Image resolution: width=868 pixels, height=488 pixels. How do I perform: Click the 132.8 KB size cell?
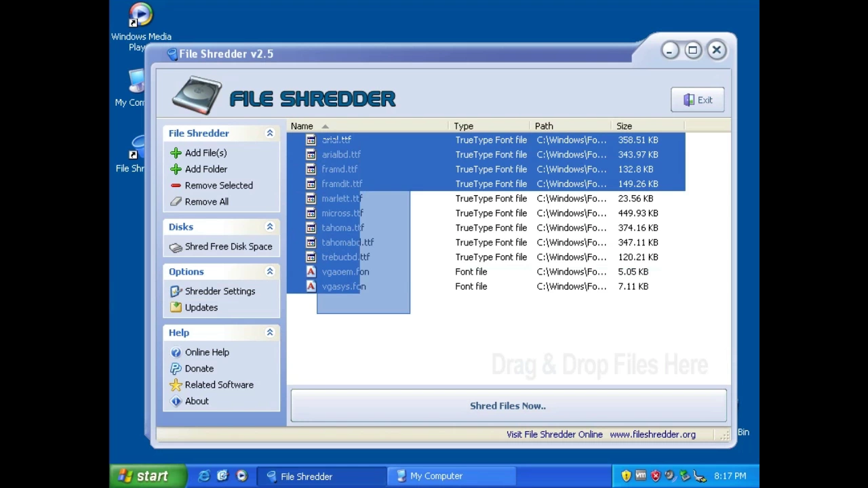tap(635, 169)
